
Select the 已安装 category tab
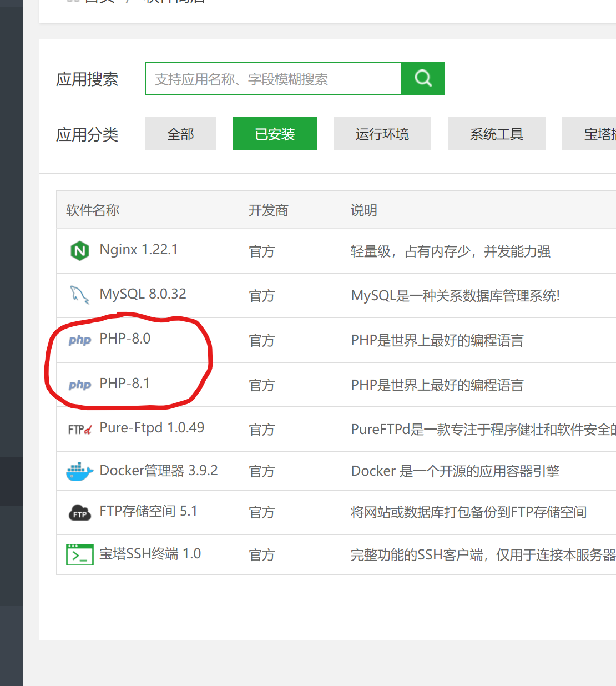point(275,134)
